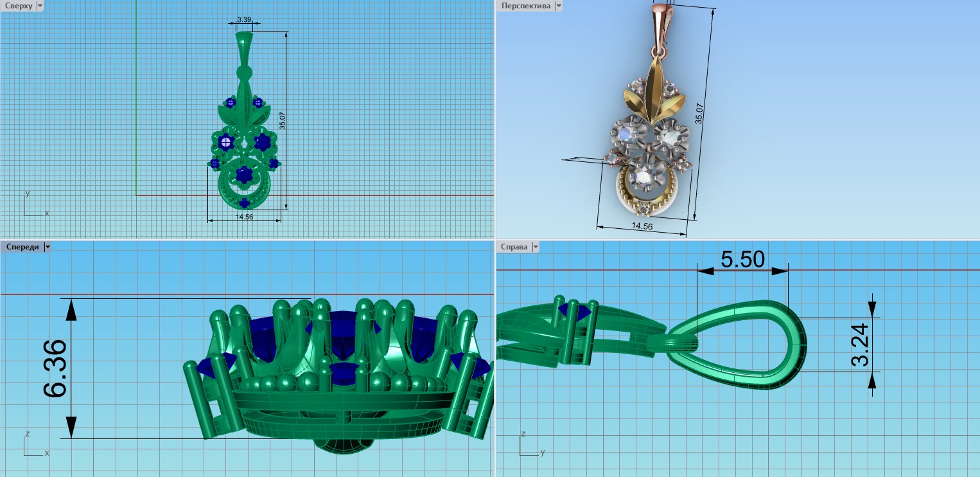Select the 35.07 dimension in Перспектива view
Viewport: 980px width, 477px height.
click(x=699, y=114)
